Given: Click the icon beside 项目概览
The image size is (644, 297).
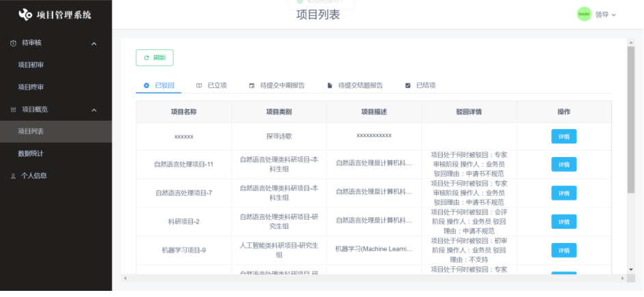Looking at the screenshot, I should (x=13, y=109).
